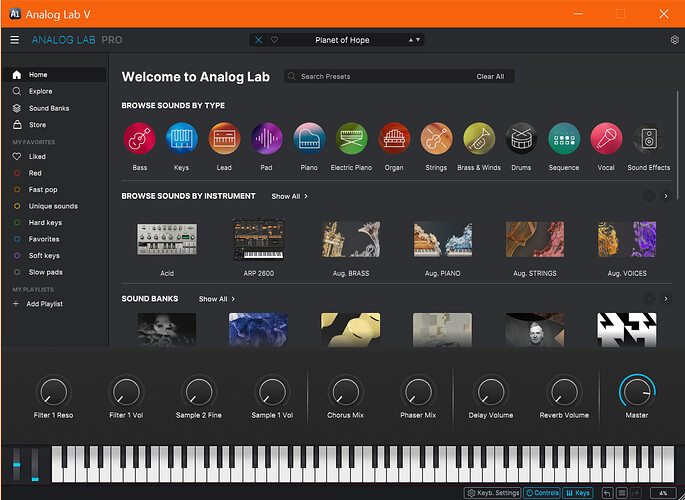This screenshot has height=500, width=685.
Task: Browse the Pad sound type
Action: coord(266,139)
